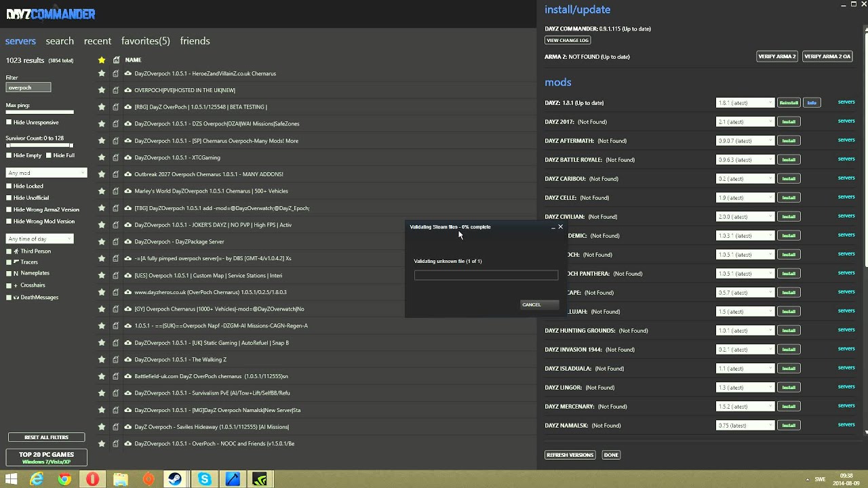The height and width of the screenshot is (488, 868).
Task: Star the [RBG] DayZ OverPoch BETA TESTING server
Action: pyautogui.click(x=102, y=107)
